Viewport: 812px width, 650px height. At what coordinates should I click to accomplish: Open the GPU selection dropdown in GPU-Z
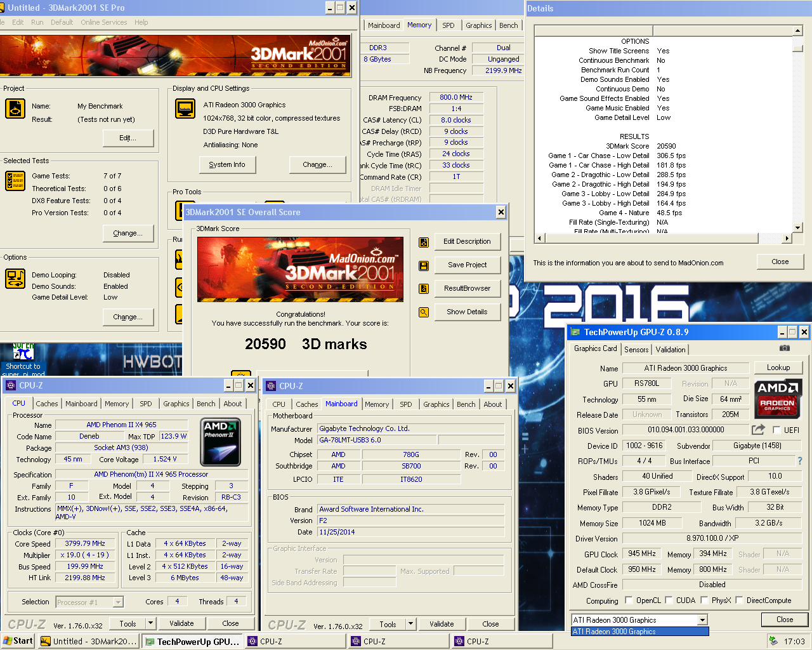coord(702,620)
